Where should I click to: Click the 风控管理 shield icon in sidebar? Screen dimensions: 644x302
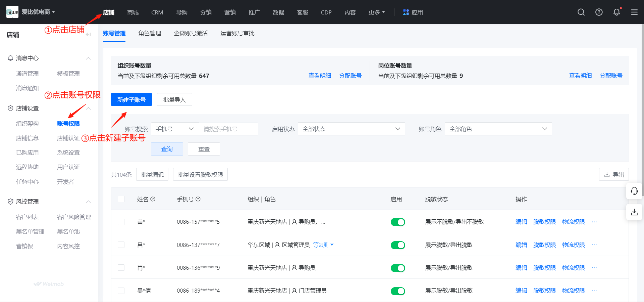[x=10, y=202]
